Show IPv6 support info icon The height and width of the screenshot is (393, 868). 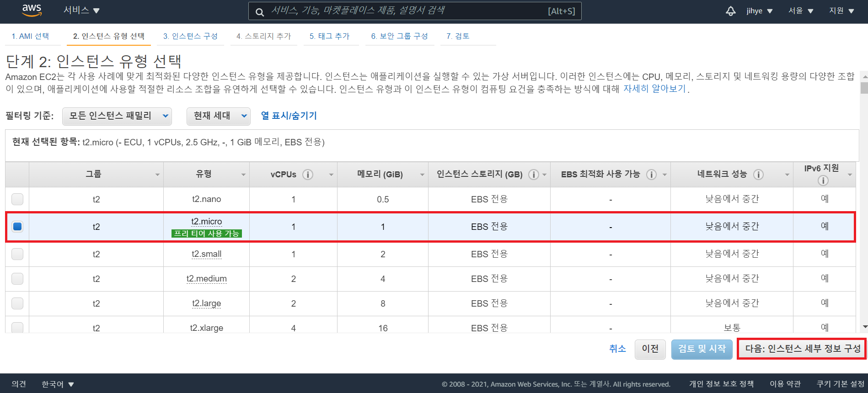[823, 181]
